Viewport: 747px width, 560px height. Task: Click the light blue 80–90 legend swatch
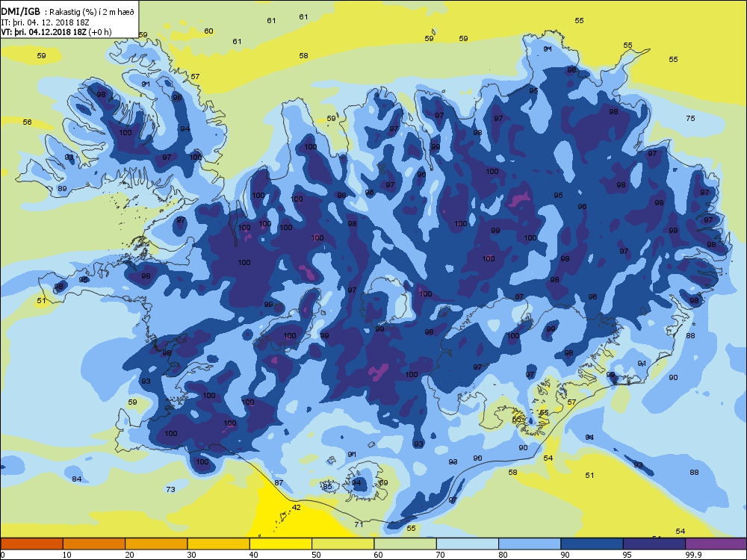click(530, 544)
